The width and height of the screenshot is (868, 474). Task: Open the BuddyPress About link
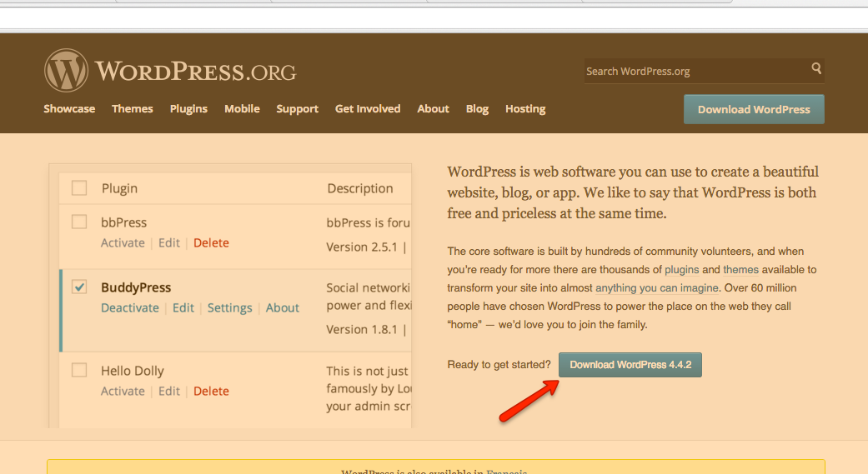pyautogui.click(x=283, y=308)
